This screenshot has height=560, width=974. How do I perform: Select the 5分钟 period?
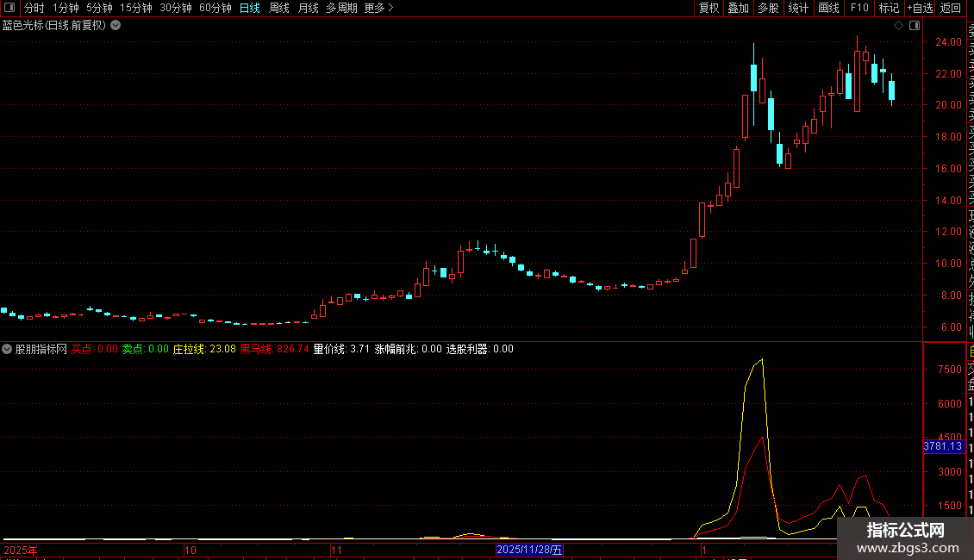[99, 8]
